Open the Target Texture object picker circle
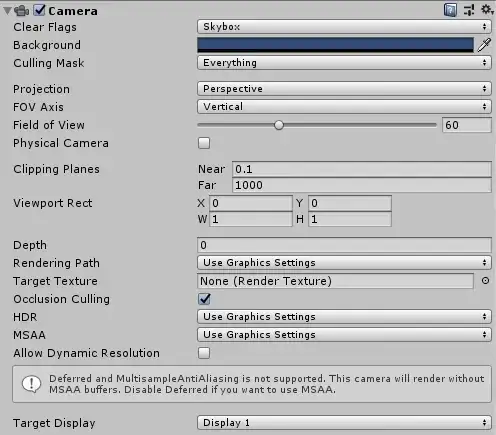 [x=485, y=281]
